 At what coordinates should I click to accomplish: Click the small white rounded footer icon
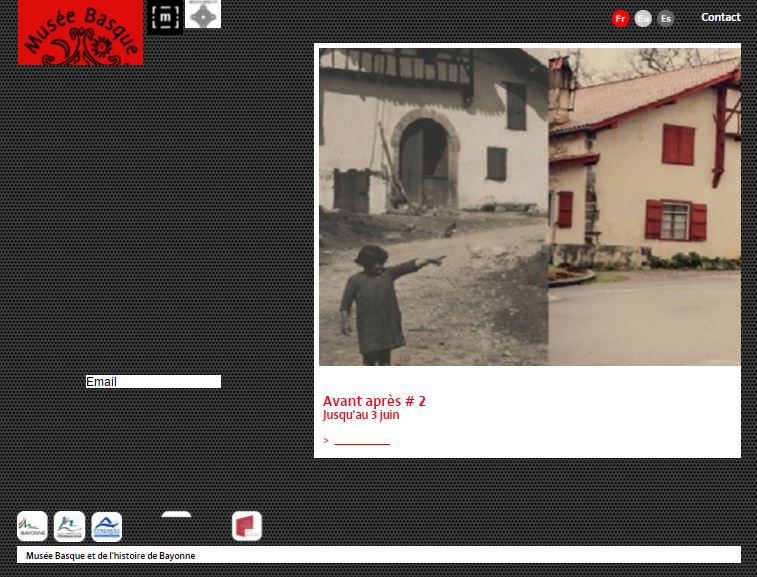176,516
